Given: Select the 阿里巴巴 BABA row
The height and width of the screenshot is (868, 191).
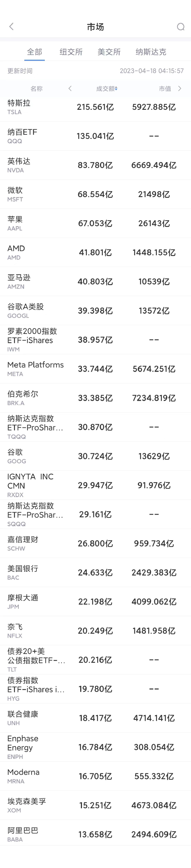Looking at the screenshot, I should tap(95, 834).
